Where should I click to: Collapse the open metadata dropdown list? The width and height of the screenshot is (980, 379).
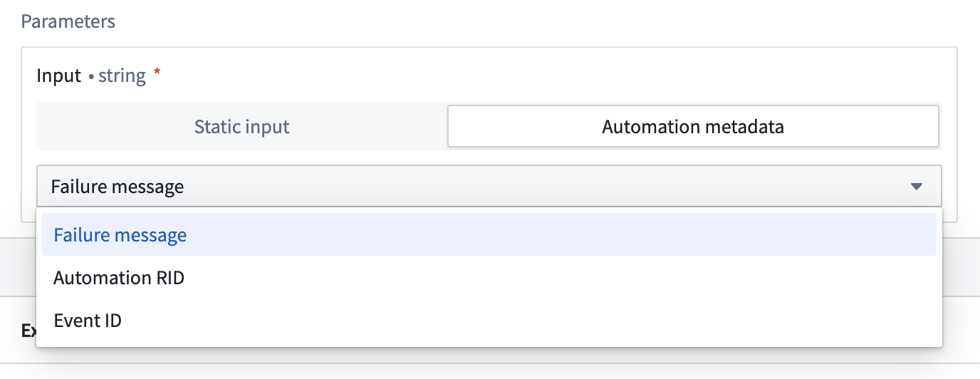tap(916, 187)
